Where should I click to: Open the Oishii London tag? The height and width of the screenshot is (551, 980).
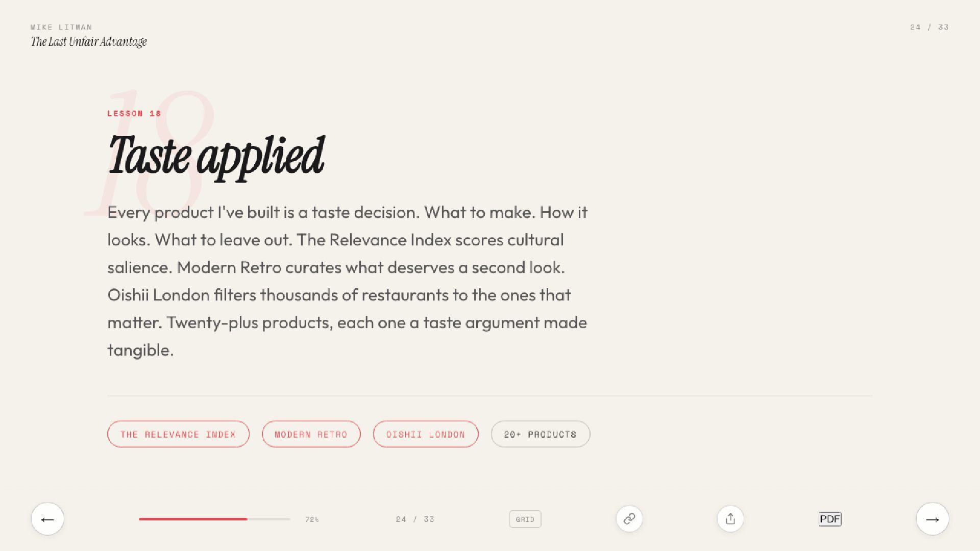pos(426,434)
